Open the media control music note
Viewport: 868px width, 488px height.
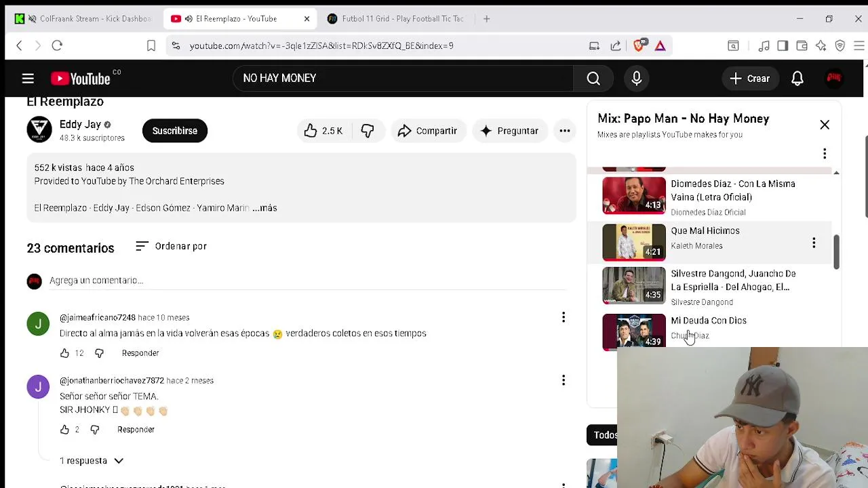tap(764, 45)
